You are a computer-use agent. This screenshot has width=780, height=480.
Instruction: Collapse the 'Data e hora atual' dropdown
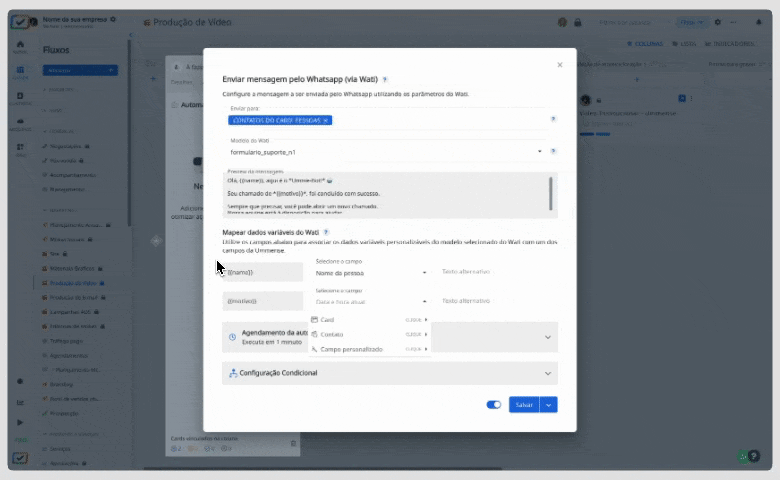coord(424,301)
